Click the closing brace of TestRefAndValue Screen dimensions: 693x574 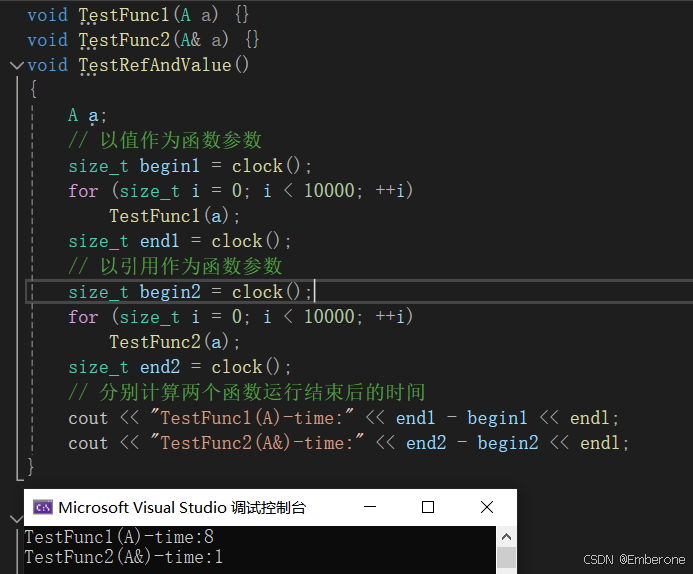(x=30, y=467)
